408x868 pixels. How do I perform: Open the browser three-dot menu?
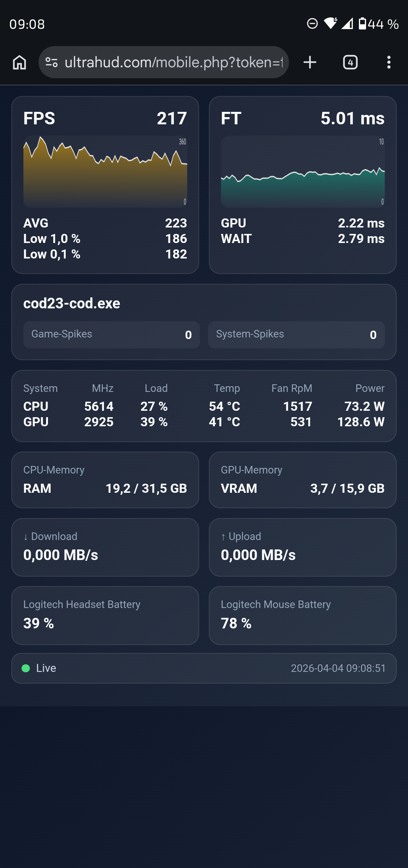coord(389,62)
